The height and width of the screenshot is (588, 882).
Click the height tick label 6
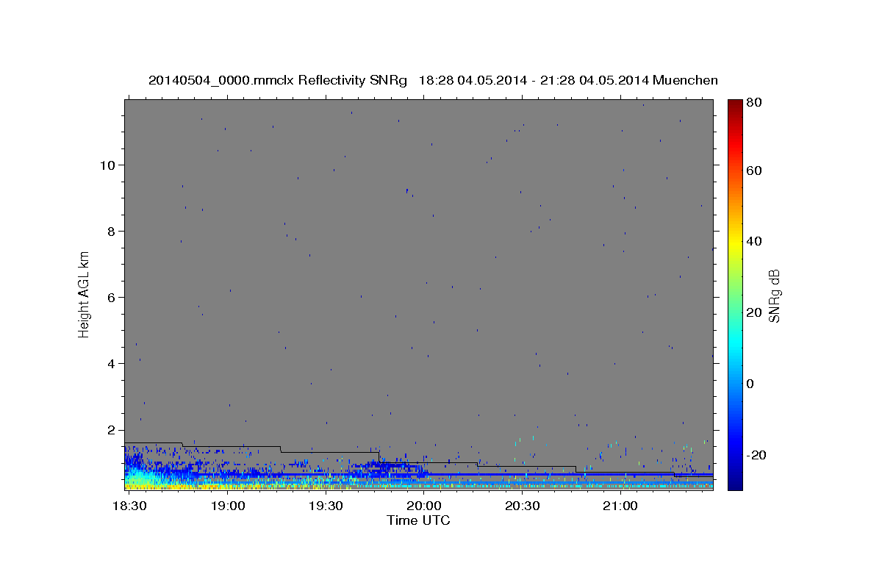point(112,298)
